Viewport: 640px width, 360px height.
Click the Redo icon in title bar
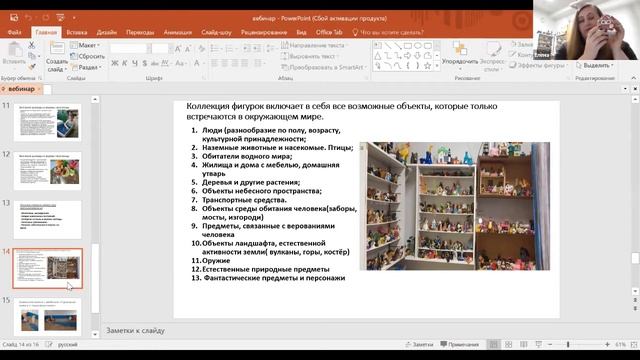click(46, 18)
